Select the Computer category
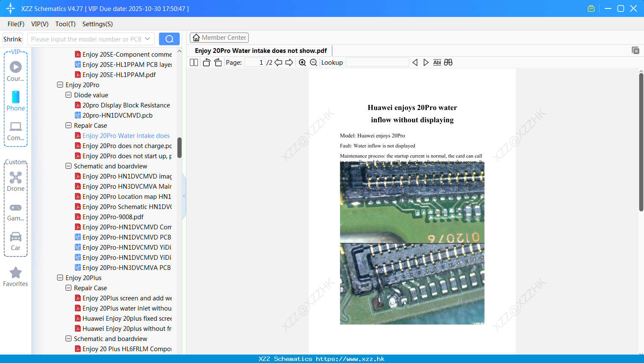This screenshot has width=644, height=363. tap(16, 131)
